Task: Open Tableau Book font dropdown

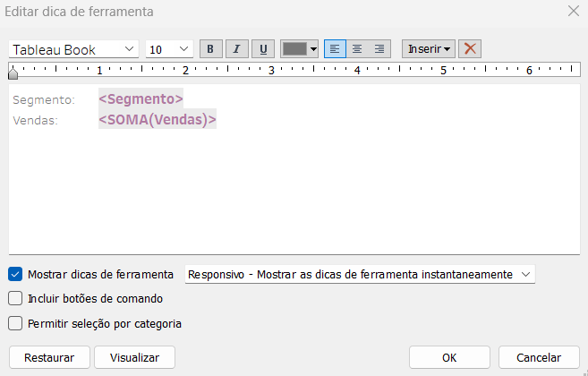Action: pos(74,49)
